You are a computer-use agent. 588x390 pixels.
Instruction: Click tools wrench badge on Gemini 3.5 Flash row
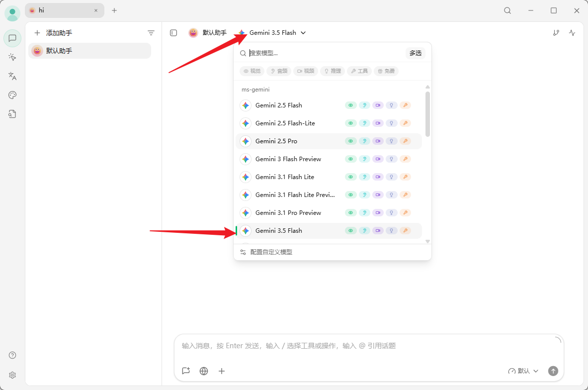pos(406,230)
